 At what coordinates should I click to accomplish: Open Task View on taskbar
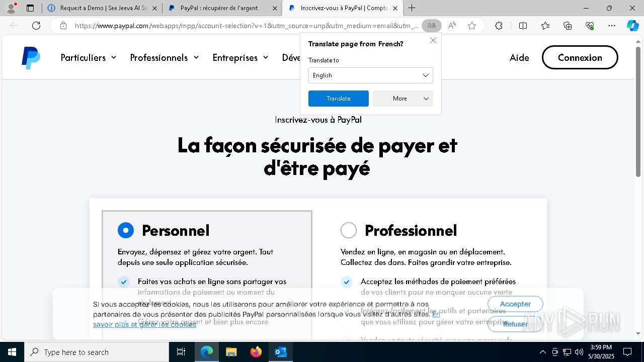181,352
